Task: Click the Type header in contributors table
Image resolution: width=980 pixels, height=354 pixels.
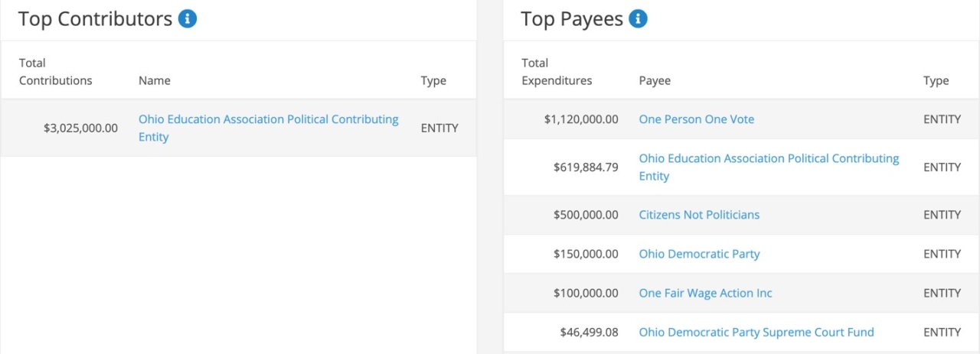Action: [433, 80]
